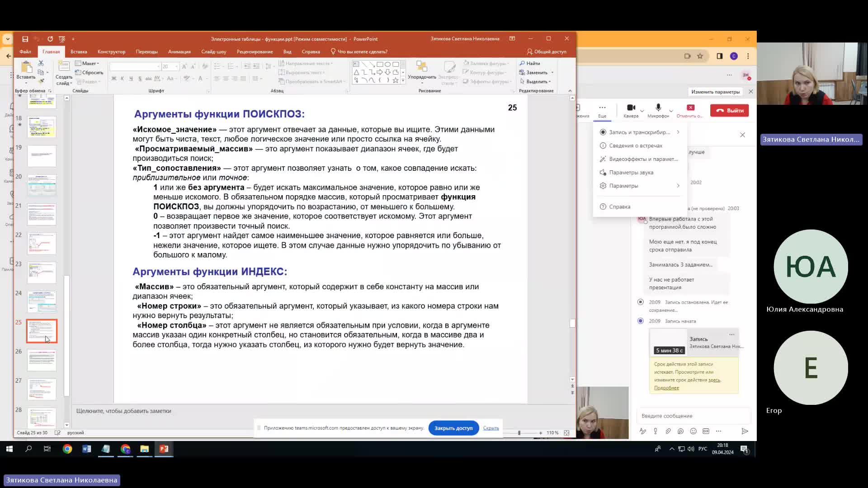Viewport: 868px width, 488px height.
Task: Open File Explorer from the taskbar
Action: [144, 449]
